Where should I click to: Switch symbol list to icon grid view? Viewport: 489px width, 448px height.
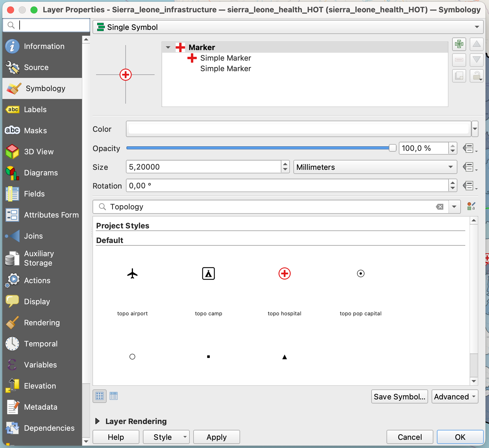click(x=100, y=396)
